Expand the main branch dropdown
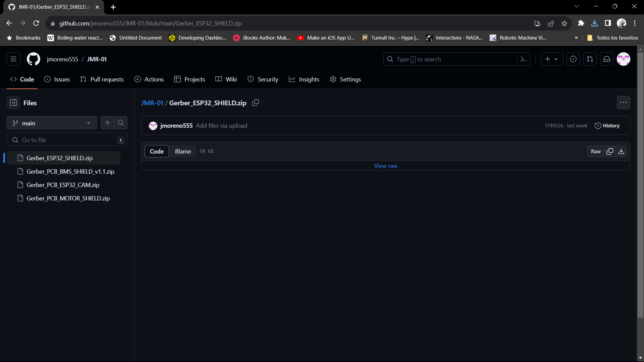Viewport: 644px width, 362px height. (52, 123)
